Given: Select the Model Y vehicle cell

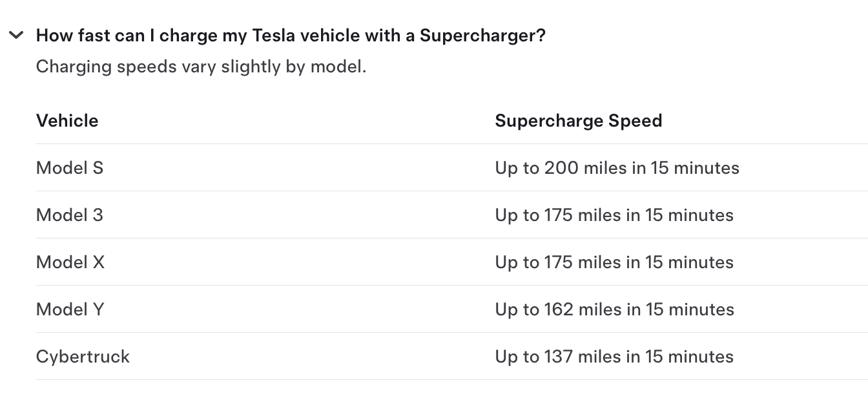Looking at the screenshot, I should (70, 310).
